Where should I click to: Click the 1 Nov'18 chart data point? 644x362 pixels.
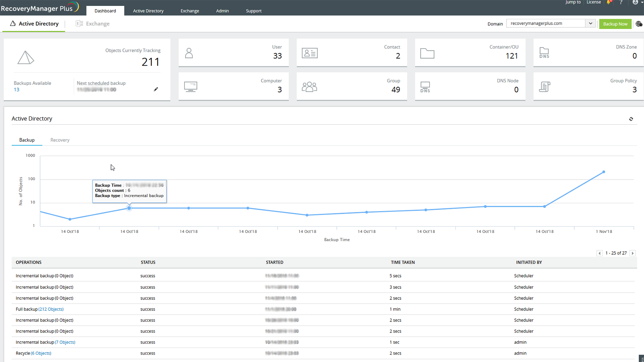point(604,172)
